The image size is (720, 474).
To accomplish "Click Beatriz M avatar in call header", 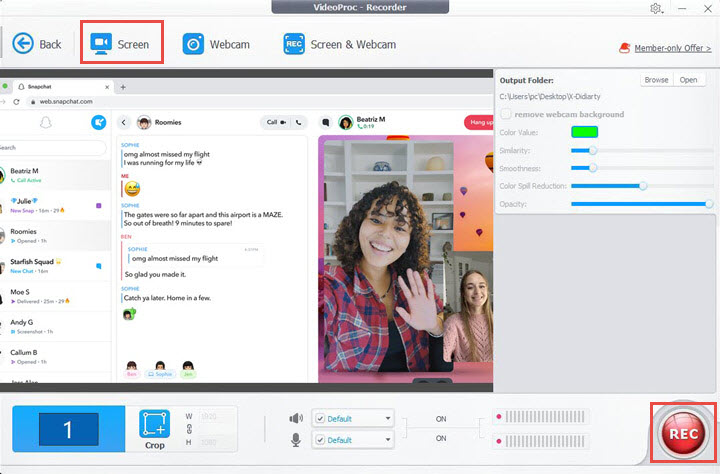I will (x=345, y=122).
